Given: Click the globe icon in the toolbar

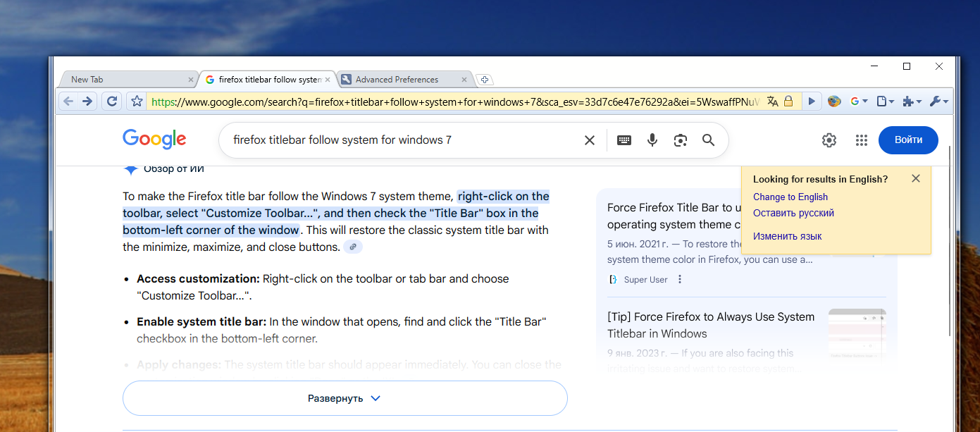Looking at the screenshot, I should tap(834, 101).
